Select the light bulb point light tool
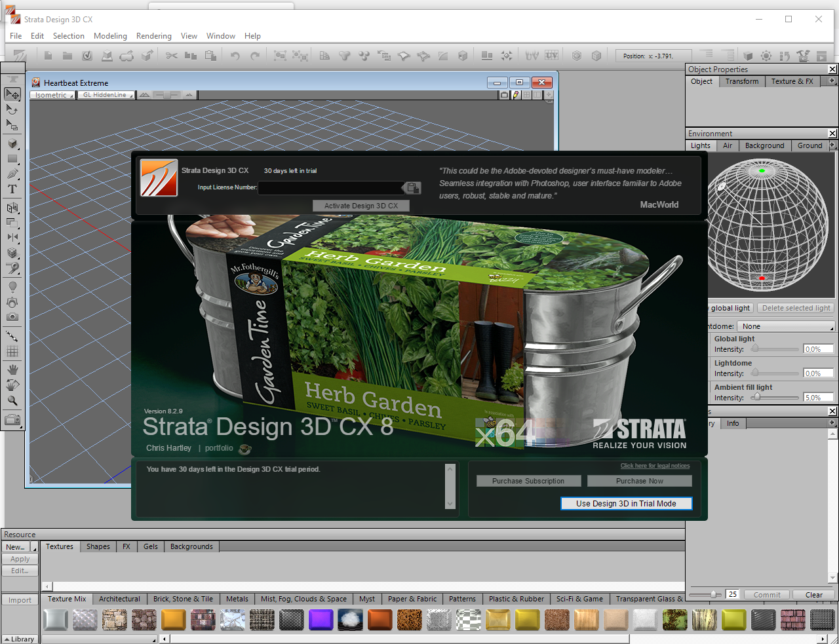Viewport: 839px width, 644px height. click(12, 287)
